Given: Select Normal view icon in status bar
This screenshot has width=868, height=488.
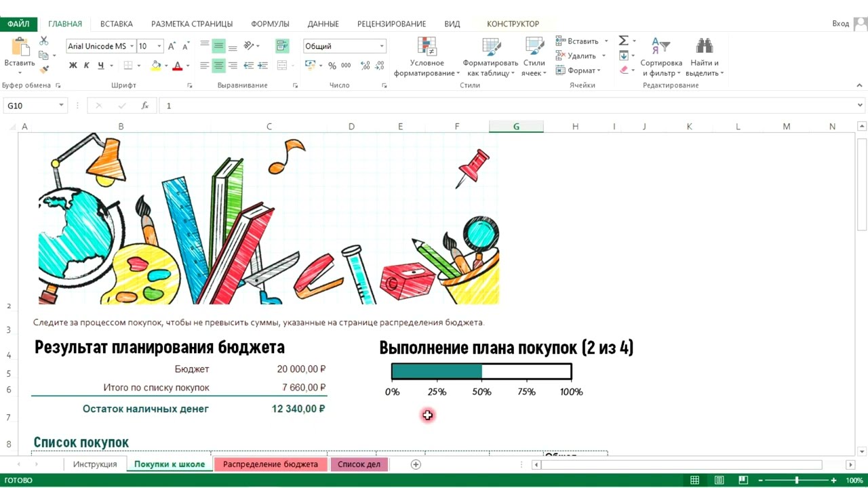Looking at the screenshot, I should click(695, 481).
